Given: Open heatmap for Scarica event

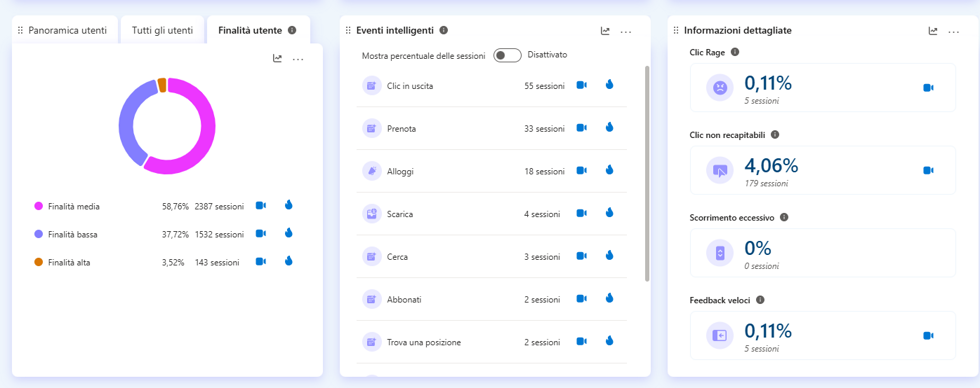Looking at the screenshot, I should (x=609, y=212).
